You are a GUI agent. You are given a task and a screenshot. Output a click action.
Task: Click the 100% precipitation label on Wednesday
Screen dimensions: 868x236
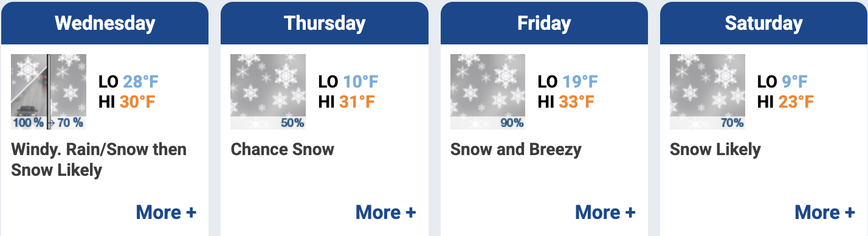29,123
